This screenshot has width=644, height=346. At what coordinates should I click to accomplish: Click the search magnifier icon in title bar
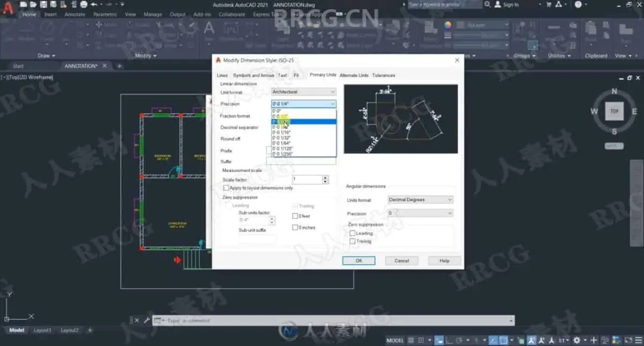tap(487, 4)
